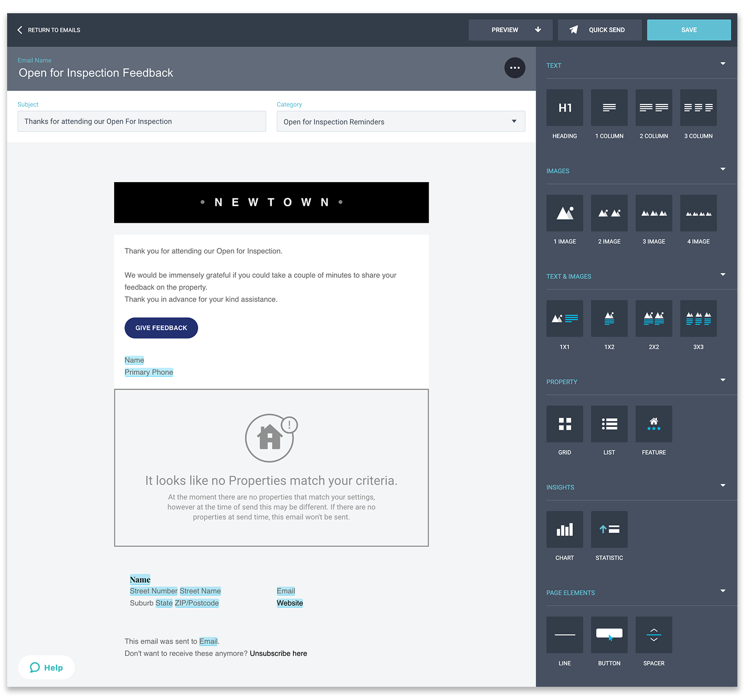745x700 pixels.
Task: Click the Email merge field above Website
Action: (286, 591)
